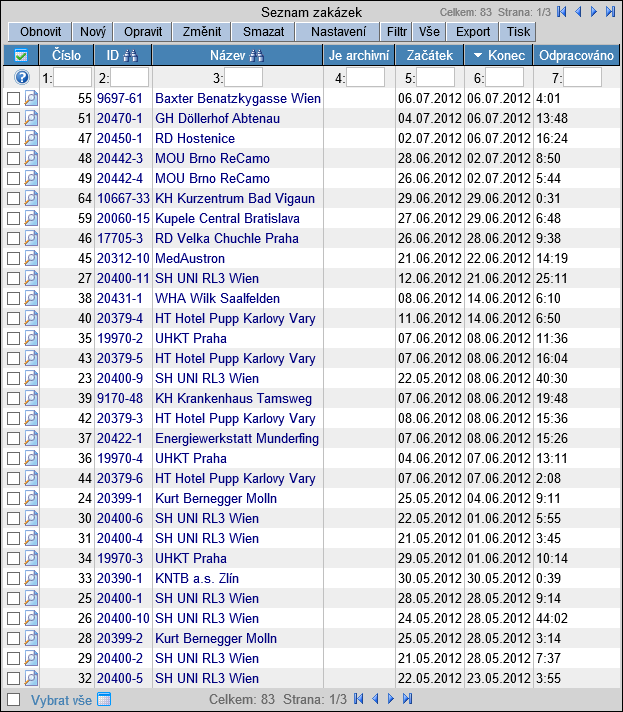Click the Smazat toolbar button

(x=263, y=32)
